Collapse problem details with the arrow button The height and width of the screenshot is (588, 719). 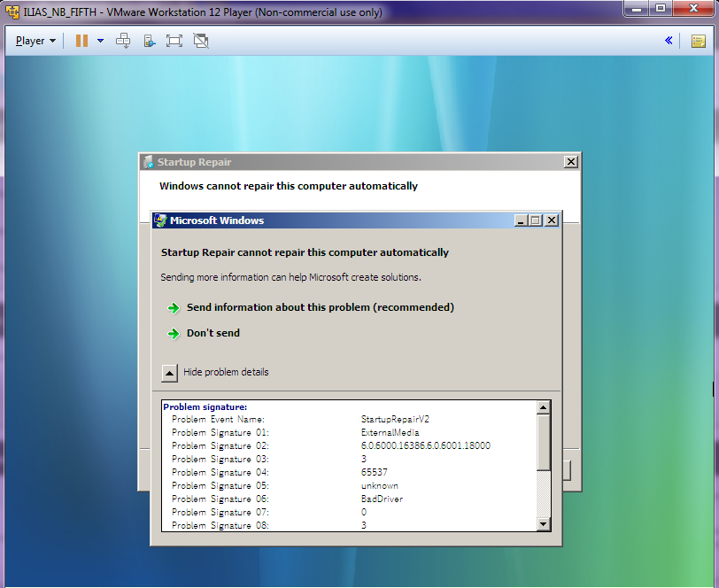169,373
